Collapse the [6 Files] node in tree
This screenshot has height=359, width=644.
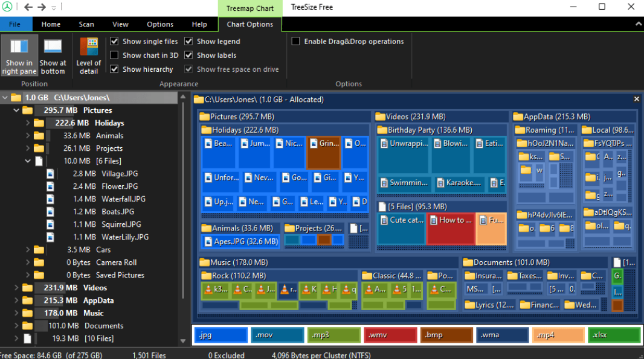click(28, 161)
